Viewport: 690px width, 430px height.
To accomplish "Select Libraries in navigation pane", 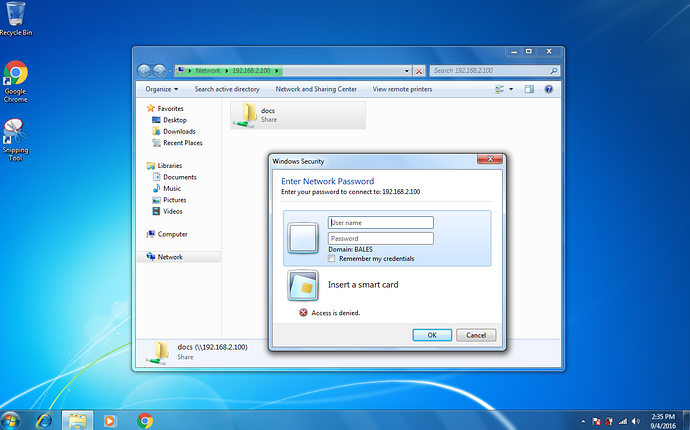I will [165, 165].
